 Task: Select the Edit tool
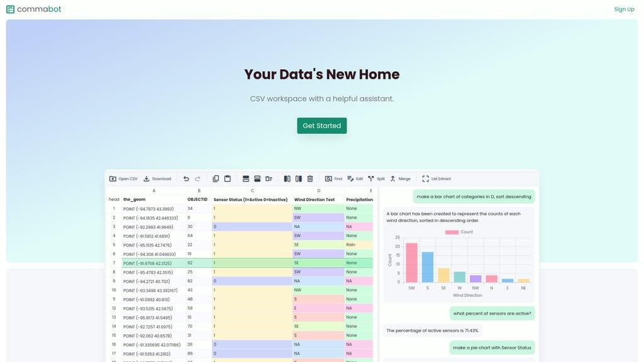tap(355, 178)
